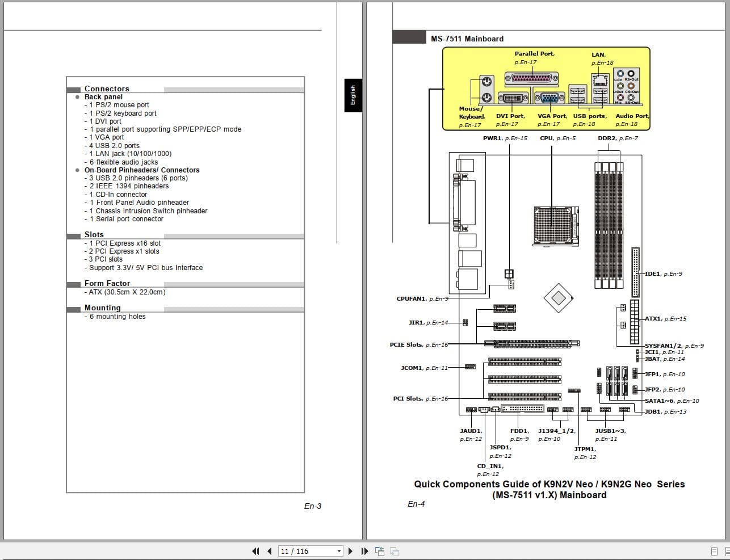Open the page number dropdown arrow
The height and width of the screenshot is (560, 730).
(x=339, y=551)
